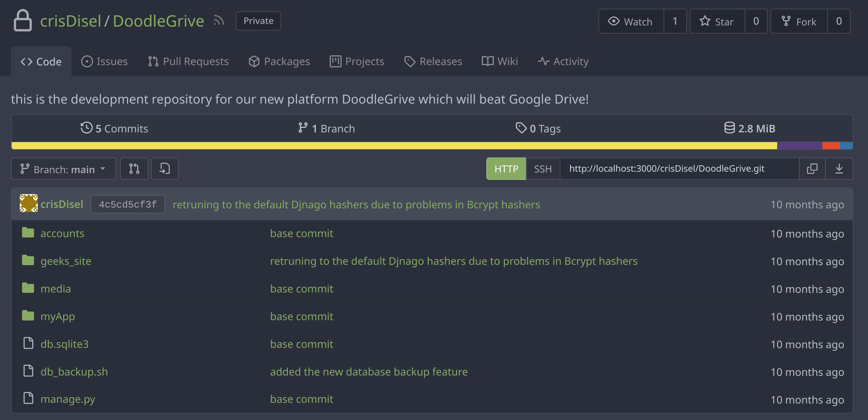Open crisDisel author link in latest commit
Viewport: 868px width, 420px height.
pos(62,204)
